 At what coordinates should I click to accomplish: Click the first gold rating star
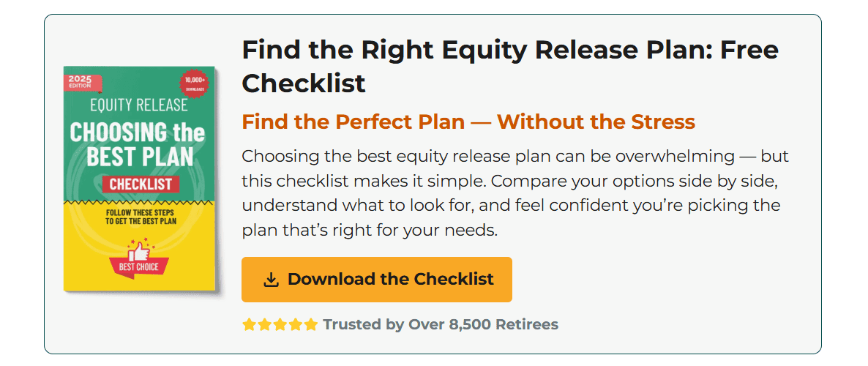pyautogui.click(x=250, y=324)
